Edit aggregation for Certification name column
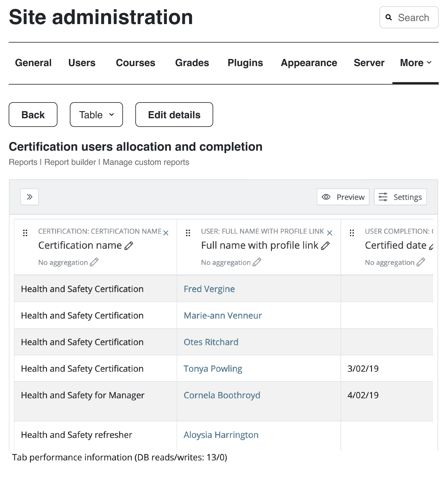The image size is (448, 489). click(94, 262)
